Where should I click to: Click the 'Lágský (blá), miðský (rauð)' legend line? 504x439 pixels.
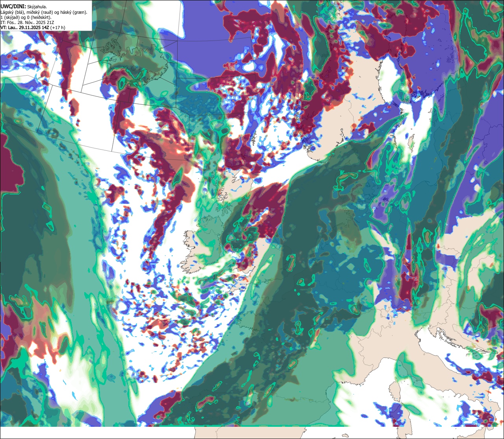44,12
